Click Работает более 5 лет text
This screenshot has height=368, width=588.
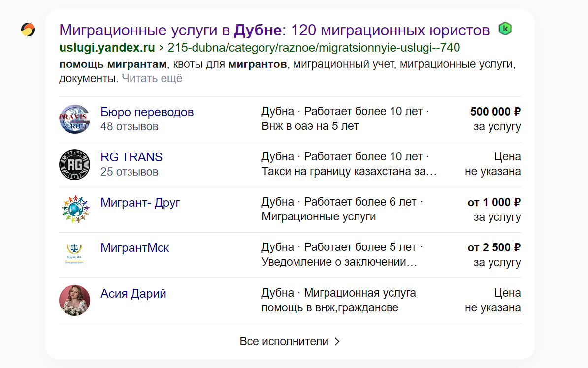360,247
